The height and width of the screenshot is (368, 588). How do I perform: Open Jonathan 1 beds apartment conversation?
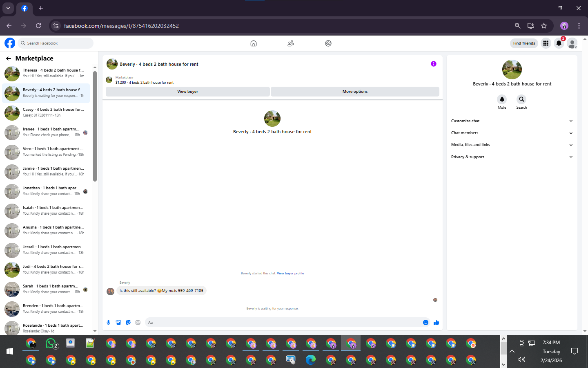(46, 191)
